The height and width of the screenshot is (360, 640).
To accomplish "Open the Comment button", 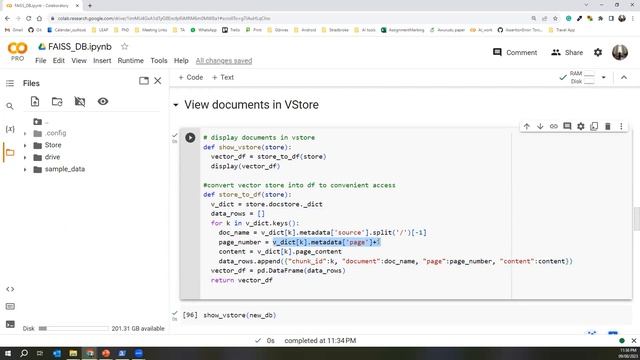I will pyautogui.click(x=515, y=52).
